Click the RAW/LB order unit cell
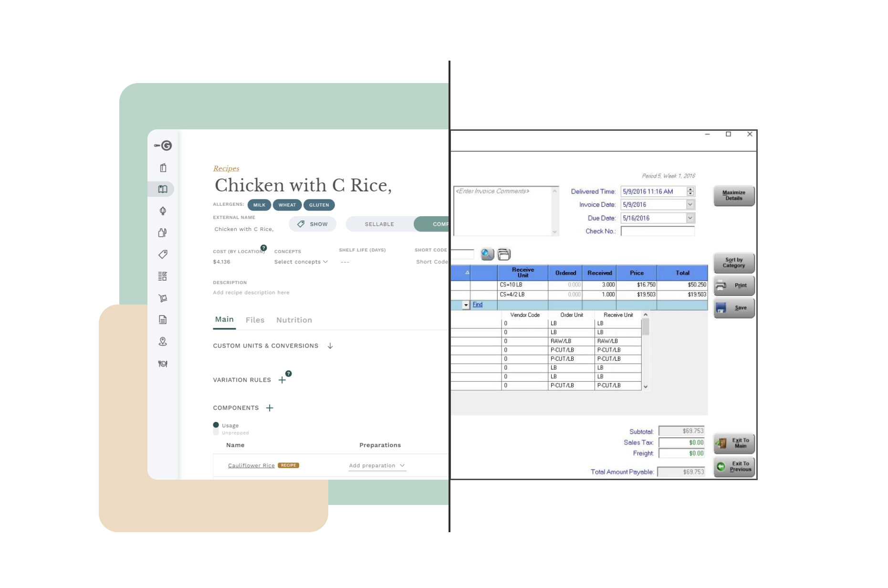 [571, 341]
